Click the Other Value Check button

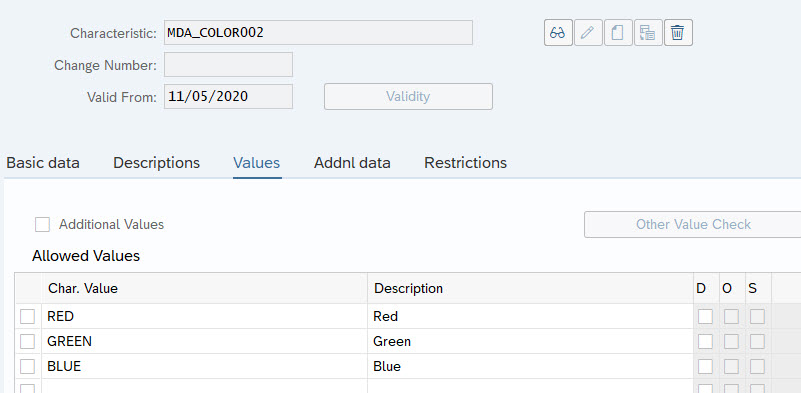693,224
